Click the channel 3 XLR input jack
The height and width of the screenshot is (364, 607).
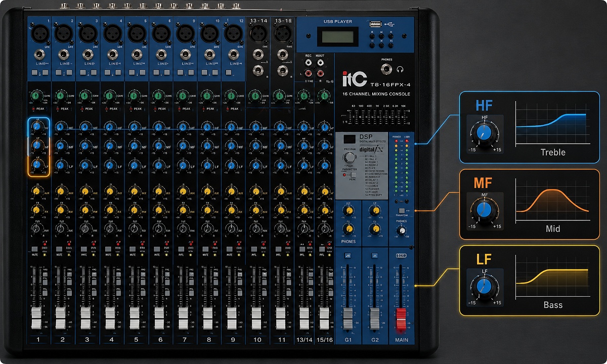87,33
